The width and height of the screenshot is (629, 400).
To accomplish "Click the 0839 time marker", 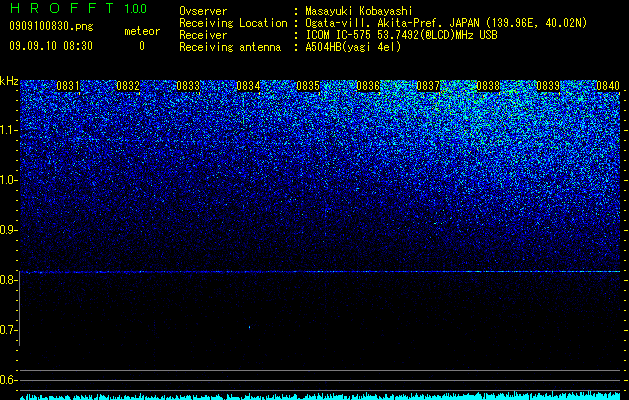I will [548, 86].
